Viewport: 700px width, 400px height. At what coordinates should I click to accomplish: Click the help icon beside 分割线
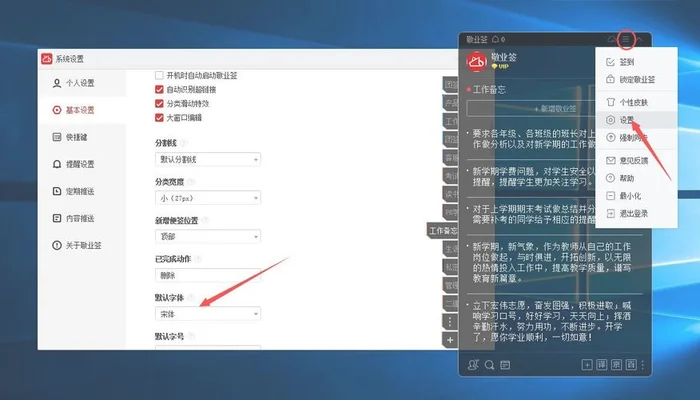(x=183, y=143)
